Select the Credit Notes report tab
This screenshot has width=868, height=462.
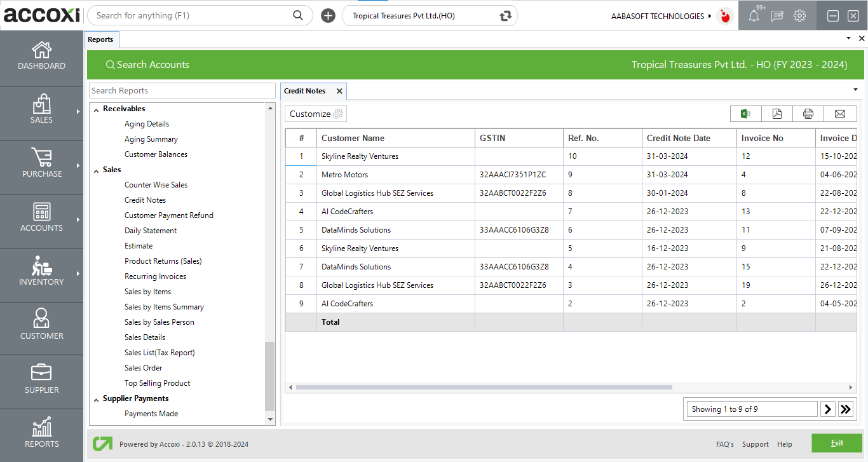tap(305, 91)
